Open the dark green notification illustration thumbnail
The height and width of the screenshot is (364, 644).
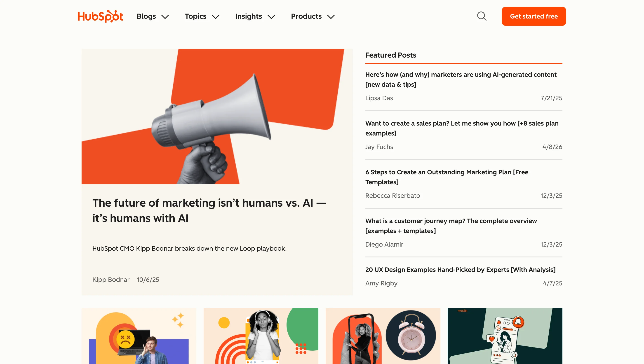505,336
